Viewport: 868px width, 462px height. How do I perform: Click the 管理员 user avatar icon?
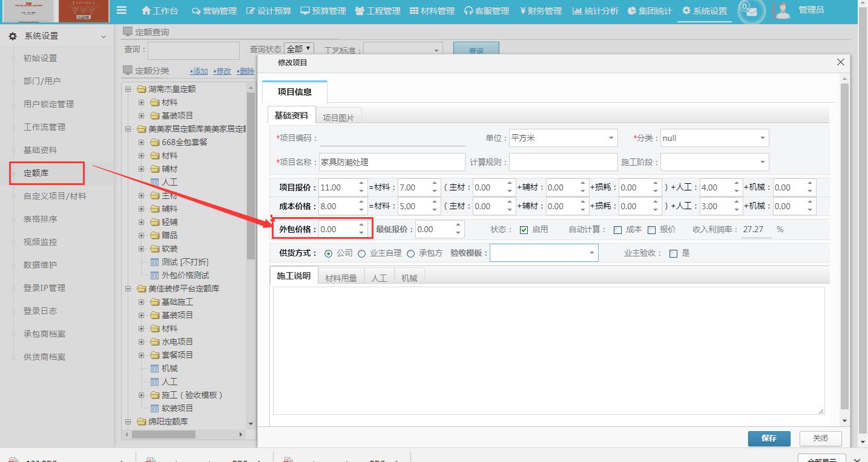click(782, 10)
